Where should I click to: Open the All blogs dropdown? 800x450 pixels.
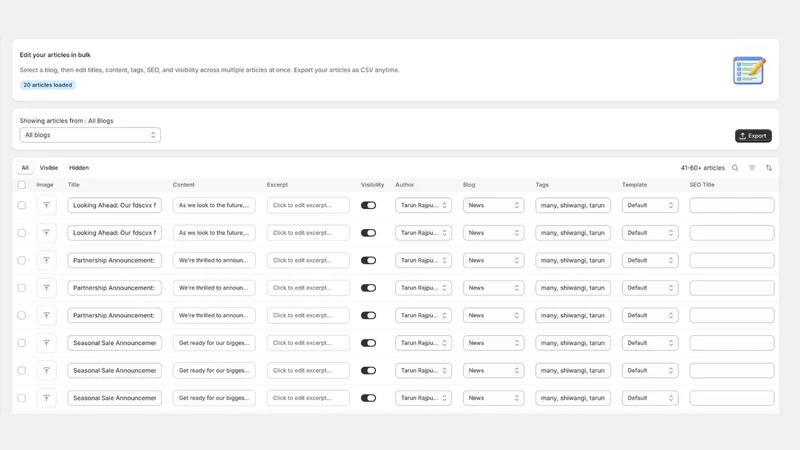point(90,135)
